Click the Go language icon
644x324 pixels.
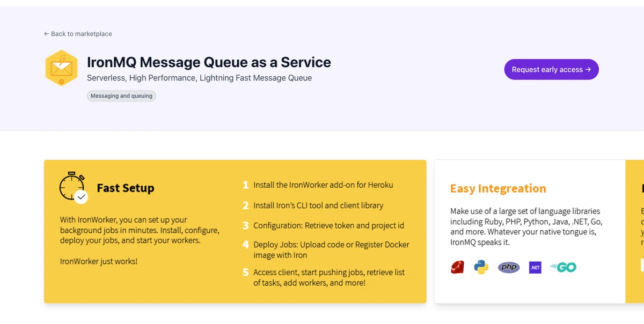coord(563,267)
